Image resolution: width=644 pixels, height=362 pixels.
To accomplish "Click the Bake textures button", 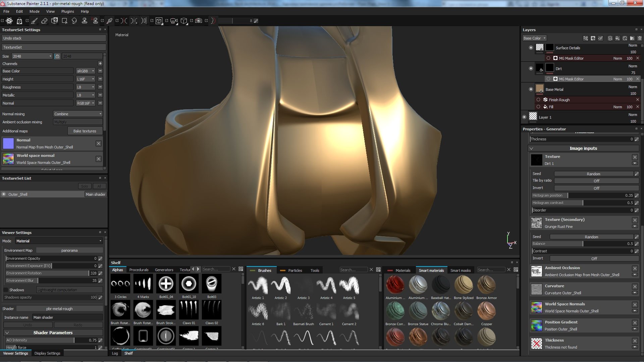I will pyautogui.click(x=85, y=131).
